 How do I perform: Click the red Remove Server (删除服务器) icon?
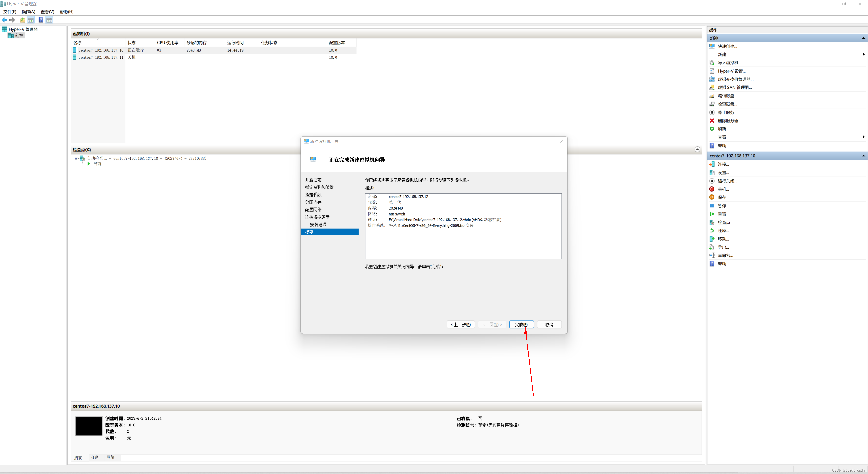pos(712,121)
